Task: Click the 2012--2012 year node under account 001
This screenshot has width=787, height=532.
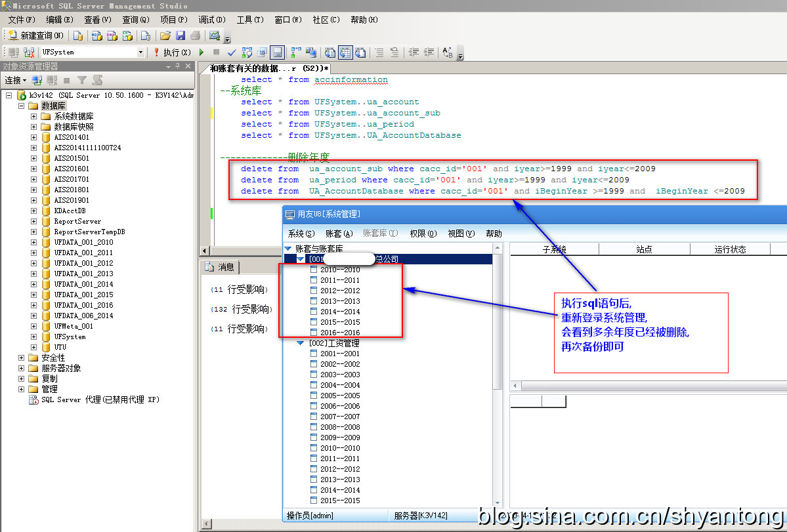Action: (340, 291)
